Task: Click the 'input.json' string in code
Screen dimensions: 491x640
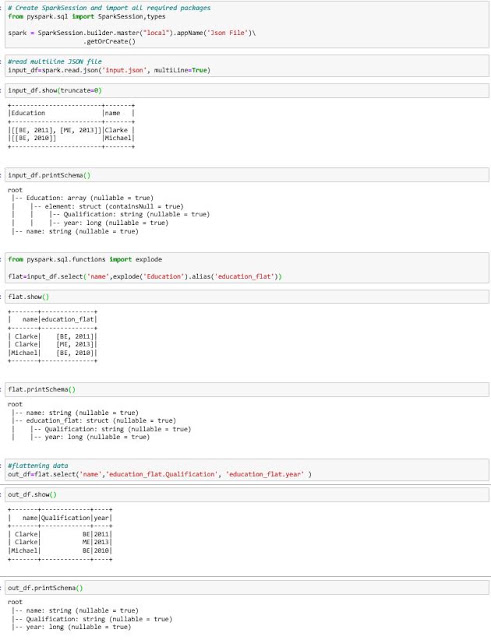Action: [124, 70]
